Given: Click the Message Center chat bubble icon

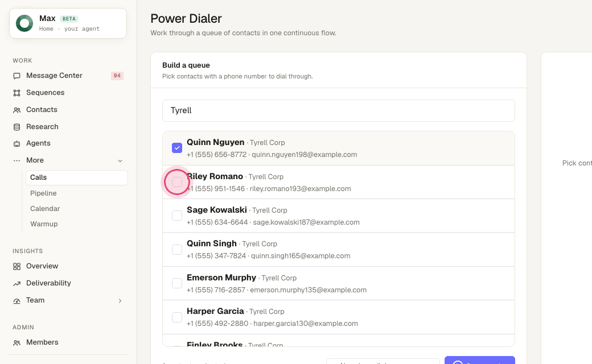Looking at the screenshot, I should (17, 76).
